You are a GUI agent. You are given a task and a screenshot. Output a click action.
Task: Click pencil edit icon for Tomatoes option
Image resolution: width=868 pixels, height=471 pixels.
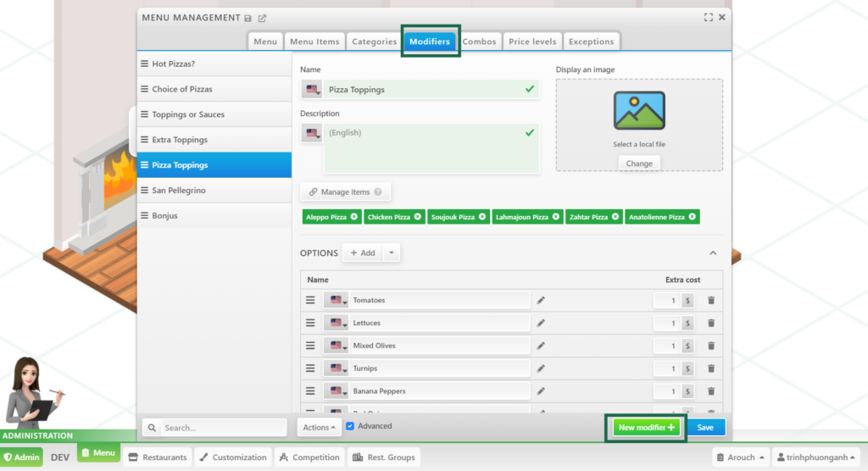coord(541,300)
